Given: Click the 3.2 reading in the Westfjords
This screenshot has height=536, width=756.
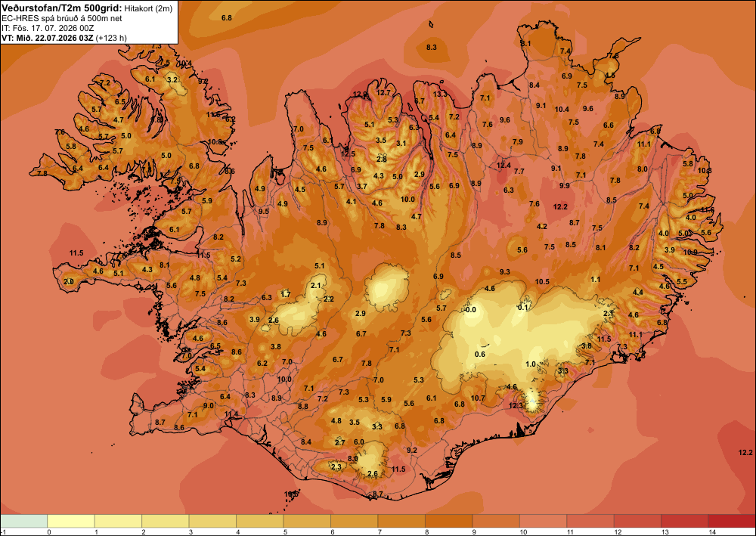Looking at the screenshot, I should tap(172, 79).
